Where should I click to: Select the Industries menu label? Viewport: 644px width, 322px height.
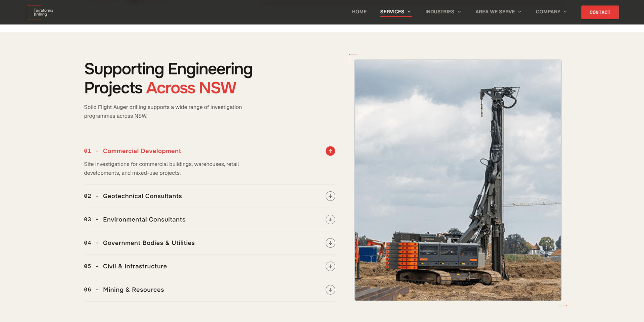(440, 12)
